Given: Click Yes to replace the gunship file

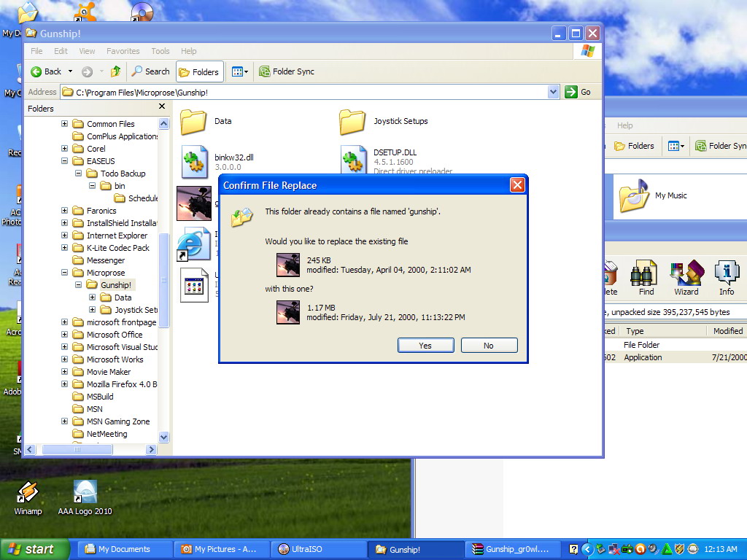Looking at the screenshot, I should click(425, 346).
